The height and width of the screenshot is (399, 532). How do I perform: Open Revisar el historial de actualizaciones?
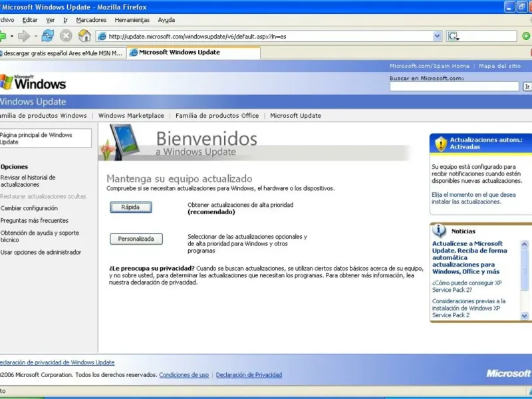point(28,181)
